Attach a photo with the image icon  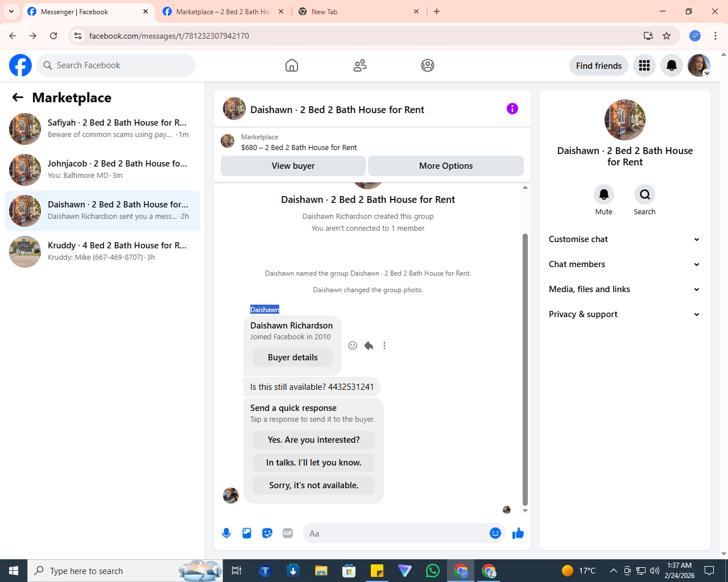point(247,533)
